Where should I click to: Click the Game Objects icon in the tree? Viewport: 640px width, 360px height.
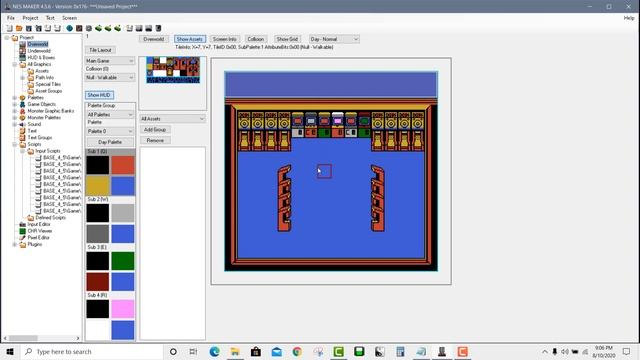point(22,104)
